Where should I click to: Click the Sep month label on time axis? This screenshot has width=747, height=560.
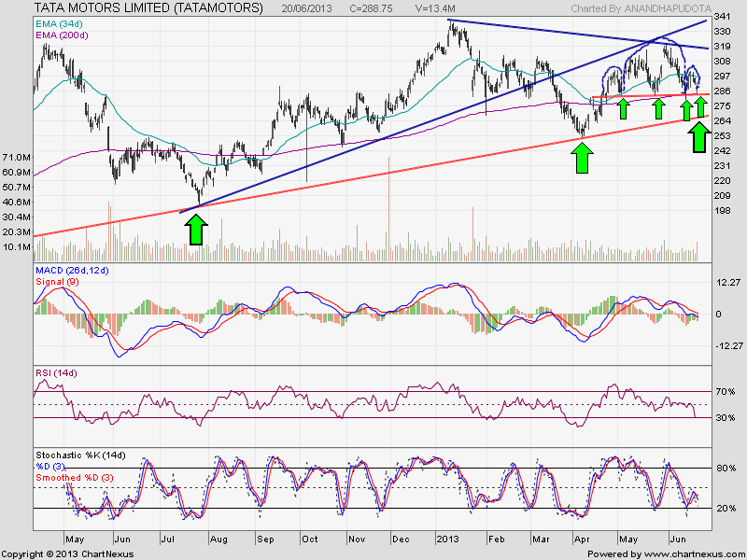tap(265, 539)
